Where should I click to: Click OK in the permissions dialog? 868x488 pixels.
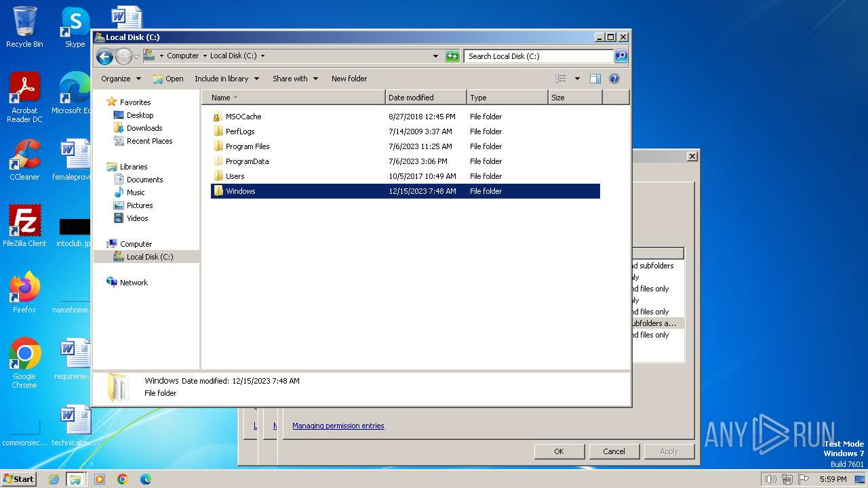(559, 451)
